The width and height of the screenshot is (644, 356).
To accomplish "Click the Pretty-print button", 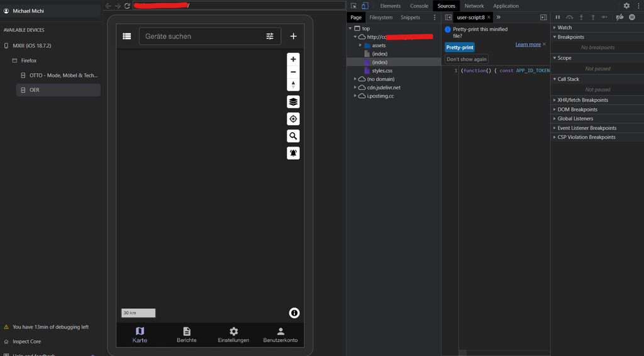I will click(460, 47).
